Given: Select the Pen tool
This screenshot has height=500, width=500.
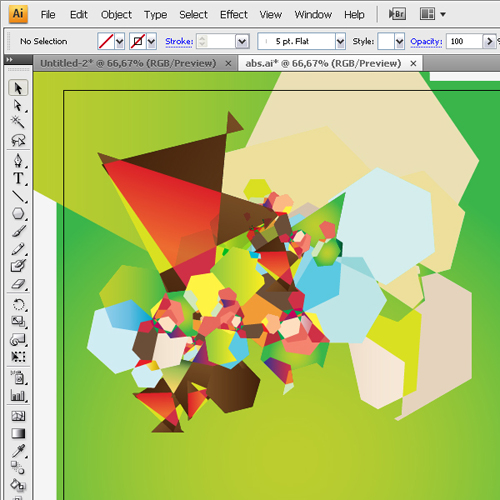Looking at the screenshot, I should tap(18, 161).
